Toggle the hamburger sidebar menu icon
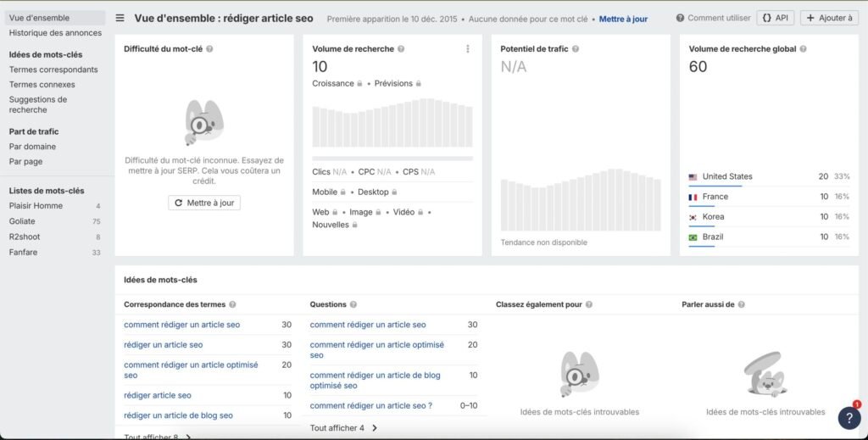This screenshot has height=440, width=868. (x=120, y=18)
